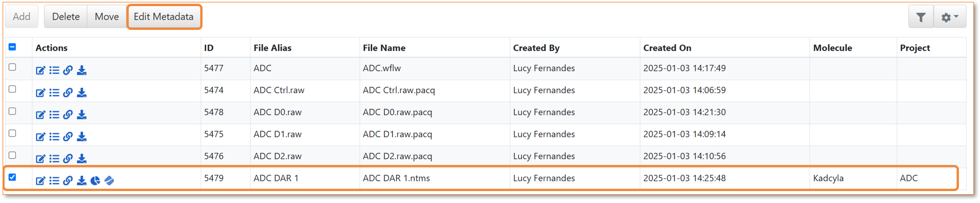980x203 pixels.
Task: Open the list details icon for ADC Ctrl.raw
Action: 54,92
